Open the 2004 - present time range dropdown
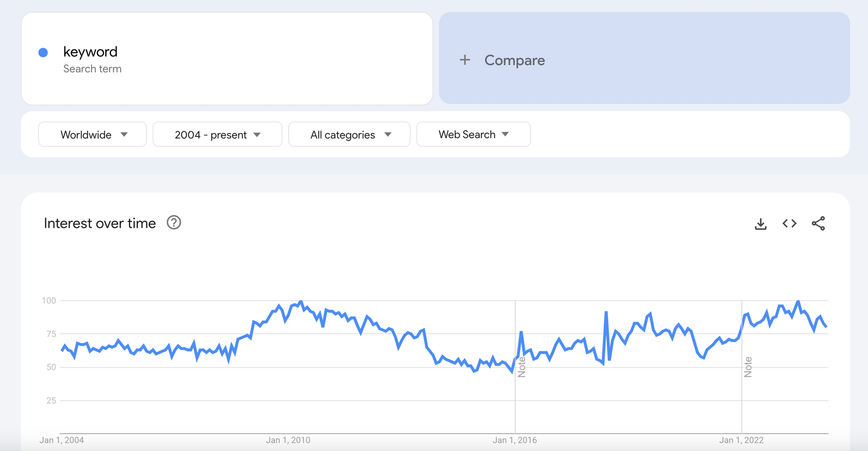The image size is (868, 451). pyautogui.click(x=217, y=134)
